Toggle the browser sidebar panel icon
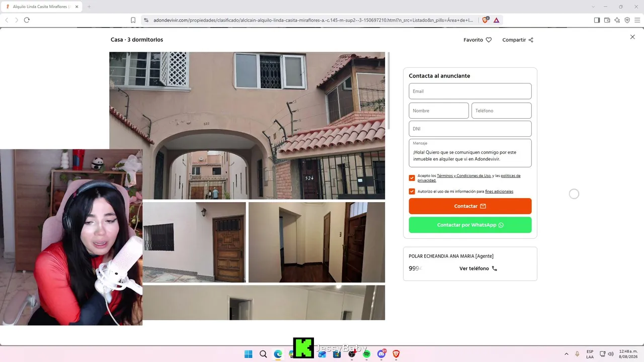The height and width of the screenshot is (362, 644). (597, 20)
